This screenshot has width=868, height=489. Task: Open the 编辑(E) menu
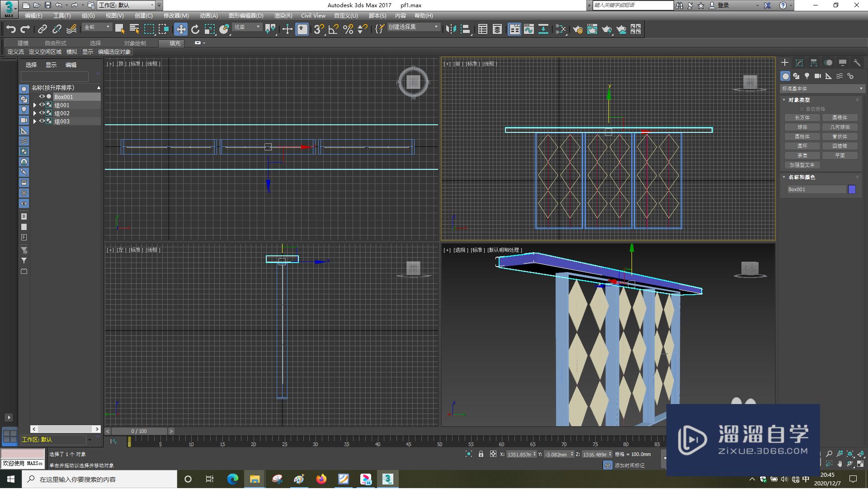pyautogui.click(x=33, y=16)
